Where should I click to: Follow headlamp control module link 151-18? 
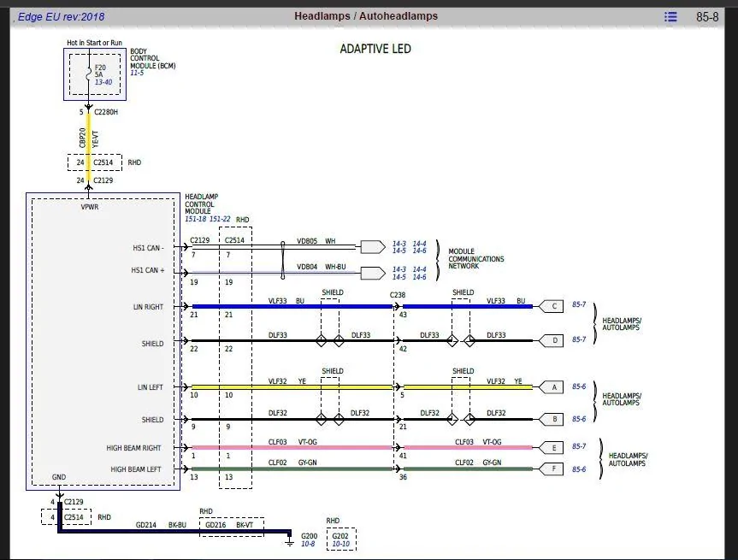coord(195,219)
